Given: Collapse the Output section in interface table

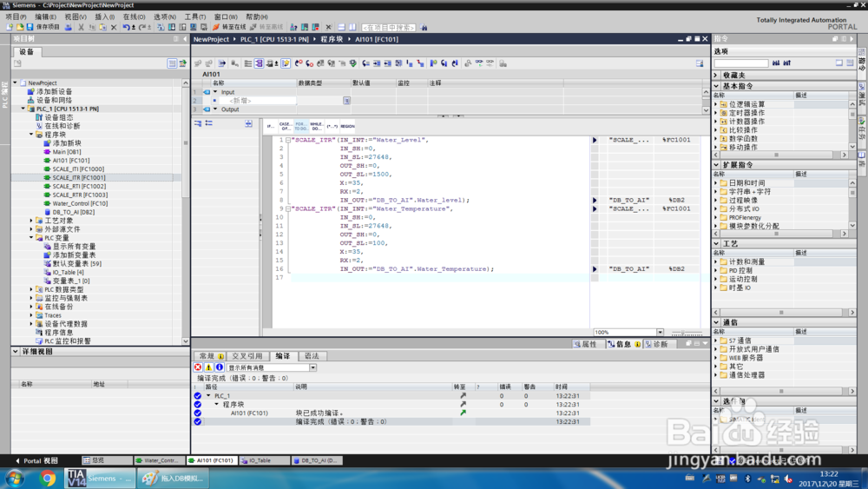Looking at the screenshot, I should [x=215, y=109].
